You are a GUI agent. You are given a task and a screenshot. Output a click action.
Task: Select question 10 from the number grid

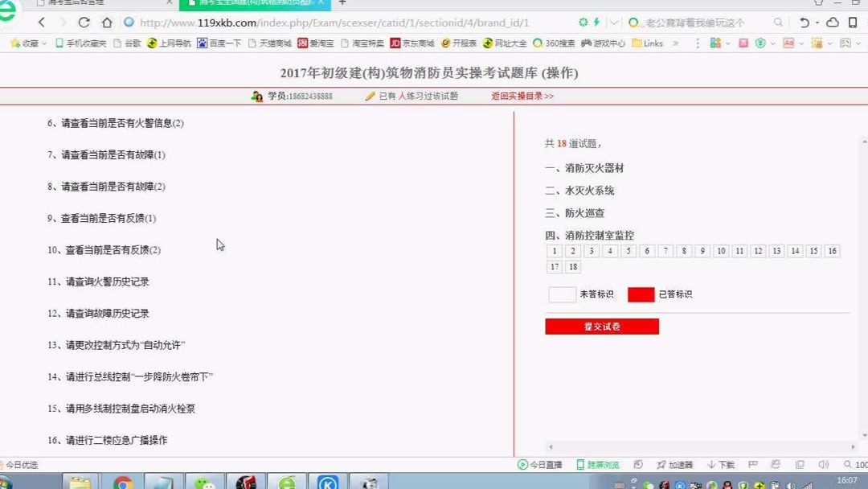coord(720,250)
